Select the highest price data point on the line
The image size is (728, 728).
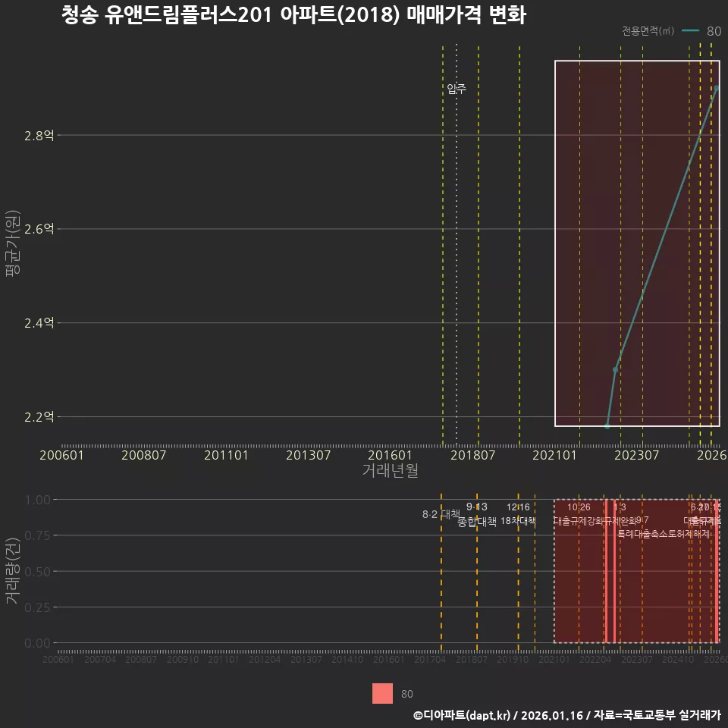717,88
